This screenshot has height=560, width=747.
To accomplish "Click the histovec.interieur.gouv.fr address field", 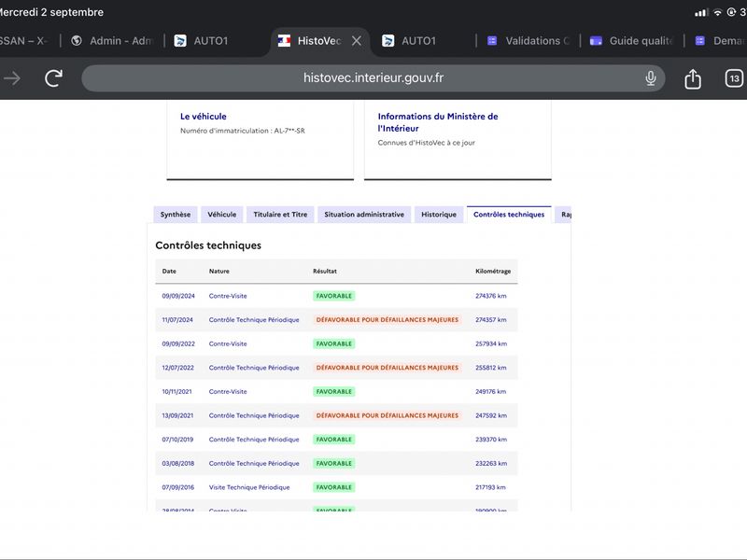I will point(373,78).
